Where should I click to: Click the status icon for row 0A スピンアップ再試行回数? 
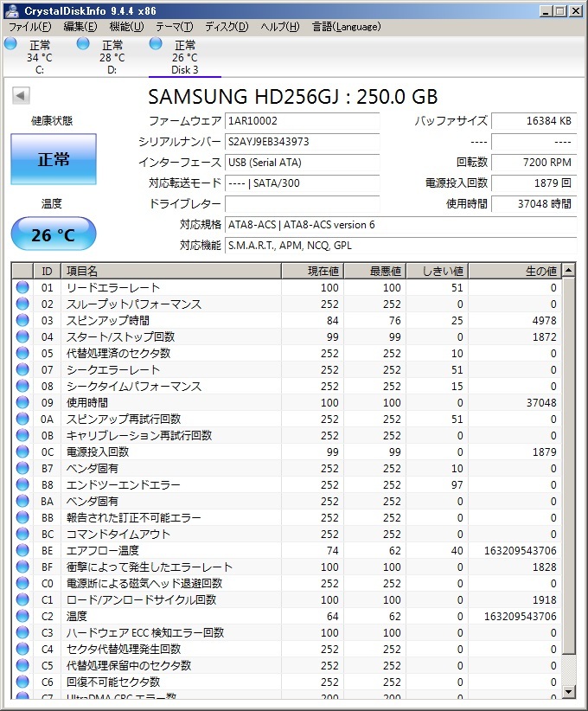(22, 419)
